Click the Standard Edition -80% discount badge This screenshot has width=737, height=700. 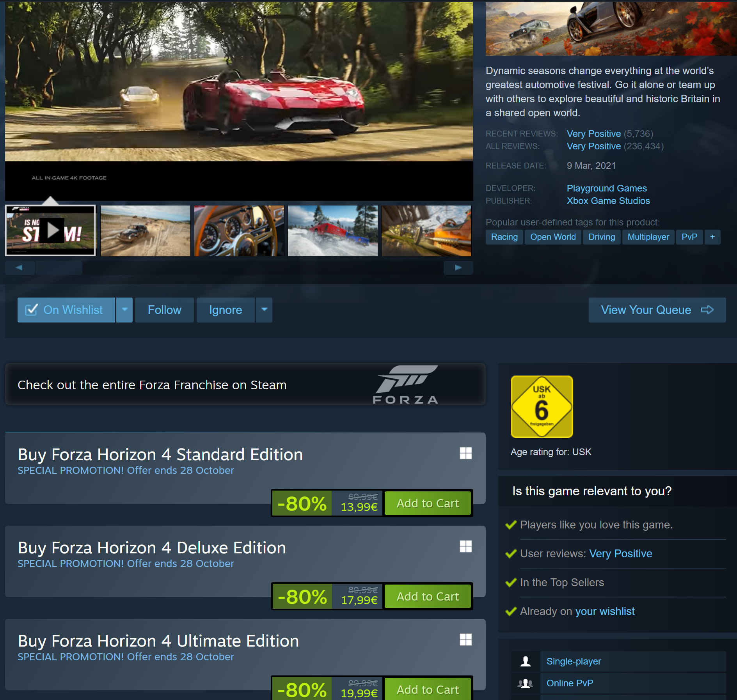point(302,503)
